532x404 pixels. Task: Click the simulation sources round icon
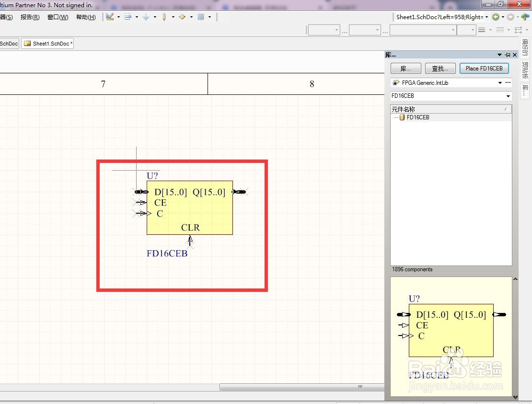182,17
